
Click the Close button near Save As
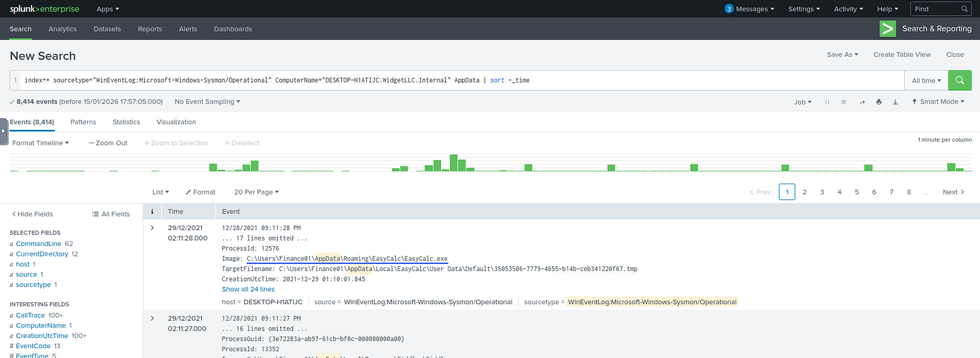click(955, 54)
